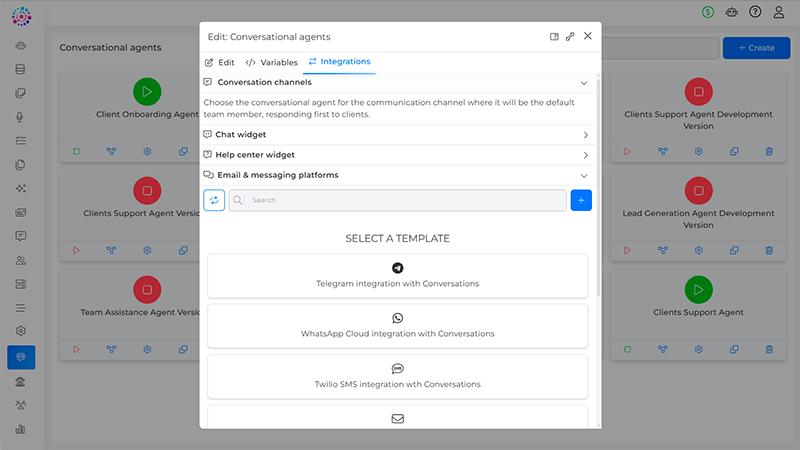This screenshot has height=450, width=800.
Task: Collapse the Email & messaging platforms section
Action: tap(585, 175)
